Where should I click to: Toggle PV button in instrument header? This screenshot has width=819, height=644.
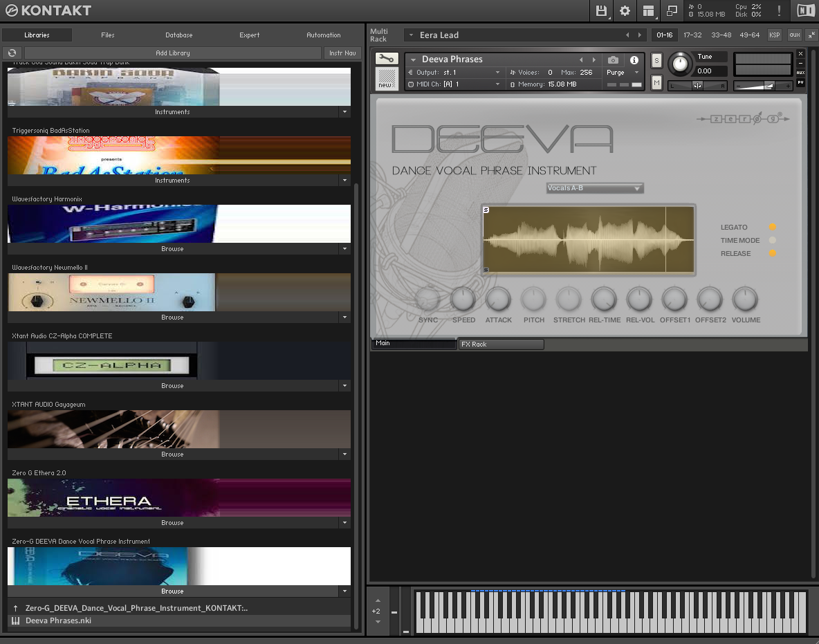(x=801, y=82)
